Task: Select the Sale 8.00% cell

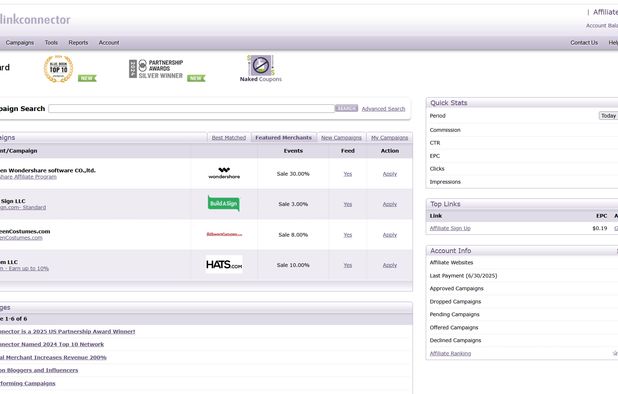Action: click(293, 235)
